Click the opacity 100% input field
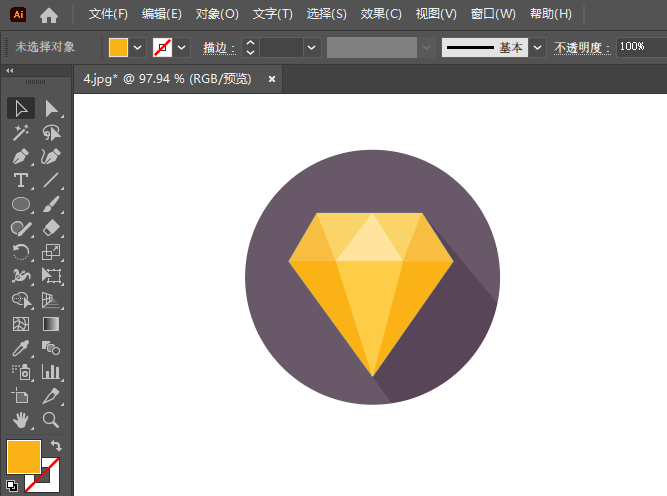 641,47
